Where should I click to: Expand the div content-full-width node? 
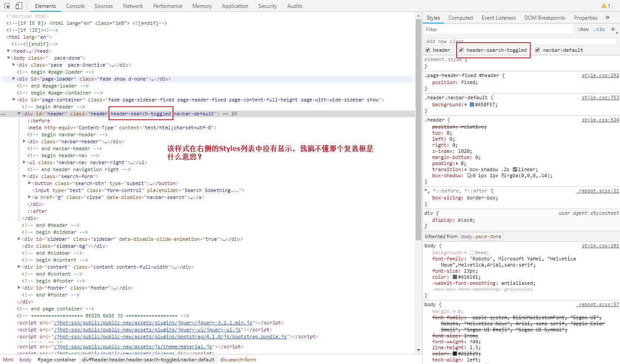(19, 267)
